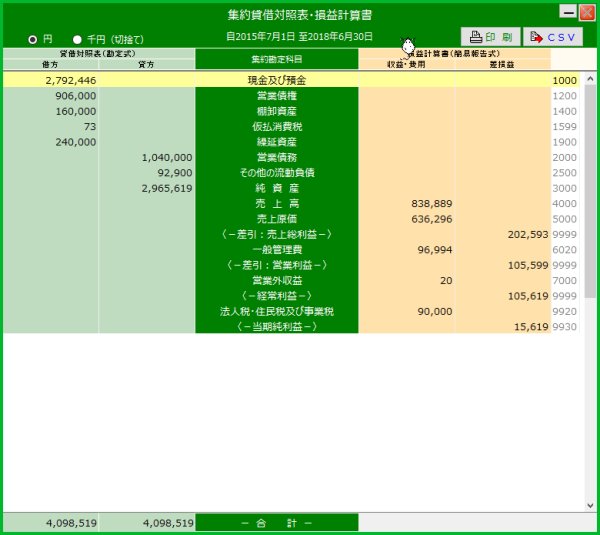This screenshot has height=535, width=600.
Task: Select the 仮払消費税 account row
Action: [x=277, y=127]
